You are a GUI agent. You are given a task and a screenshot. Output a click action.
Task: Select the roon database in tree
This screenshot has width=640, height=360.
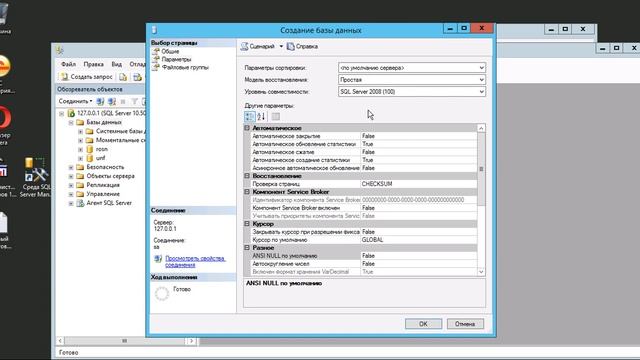102,149
